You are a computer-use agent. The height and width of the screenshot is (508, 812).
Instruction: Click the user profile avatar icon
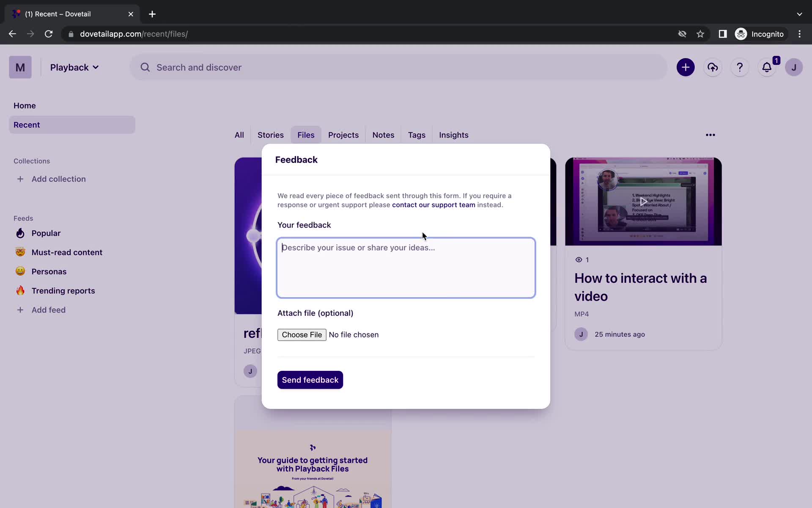(793, 67)
